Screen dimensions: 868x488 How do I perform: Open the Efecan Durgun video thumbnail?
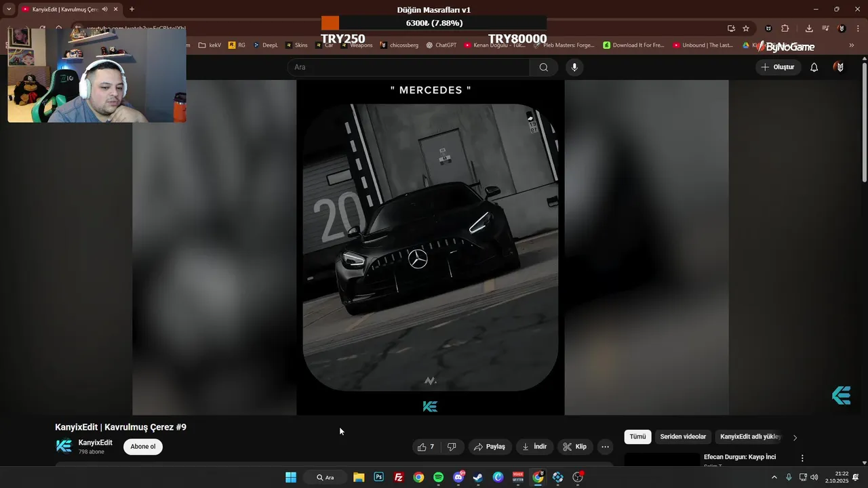tap(662, 460)
